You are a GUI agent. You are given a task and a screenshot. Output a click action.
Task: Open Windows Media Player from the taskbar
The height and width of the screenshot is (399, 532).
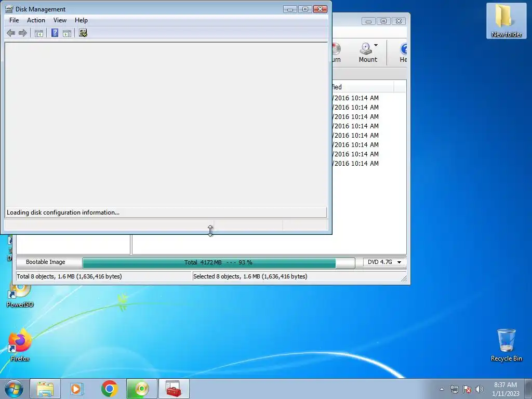[x=77, y=389]
